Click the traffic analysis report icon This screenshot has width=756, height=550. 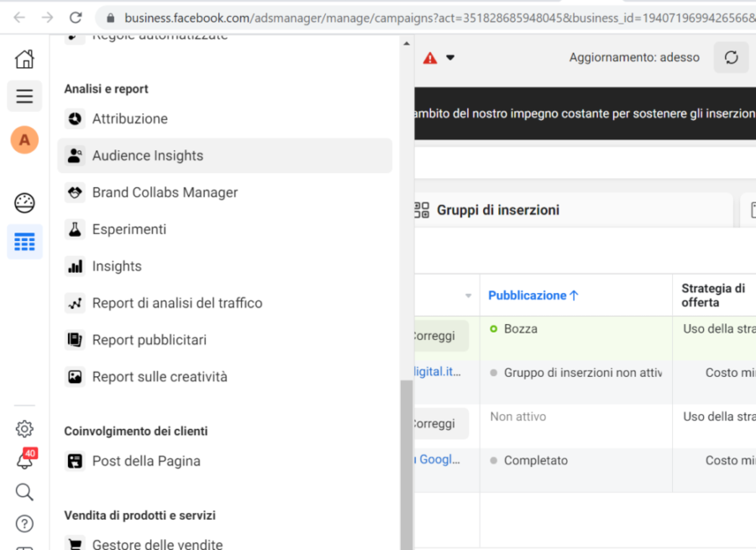tap(75, 303)
